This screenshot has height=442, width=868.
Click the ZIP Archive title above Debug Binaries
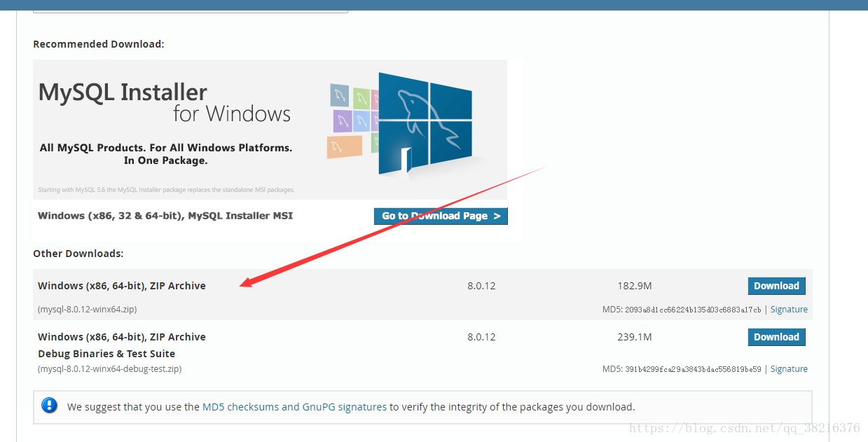[122, 337]
